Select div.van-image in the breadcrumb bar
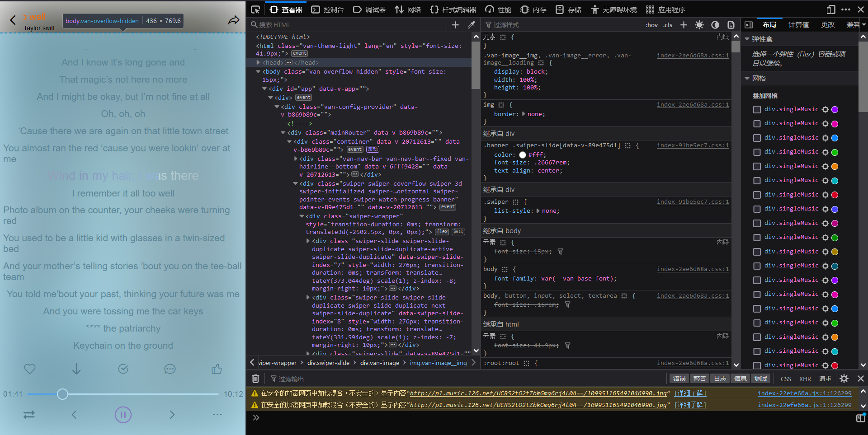This screenshot has width=868, height=435. (380, 363)
